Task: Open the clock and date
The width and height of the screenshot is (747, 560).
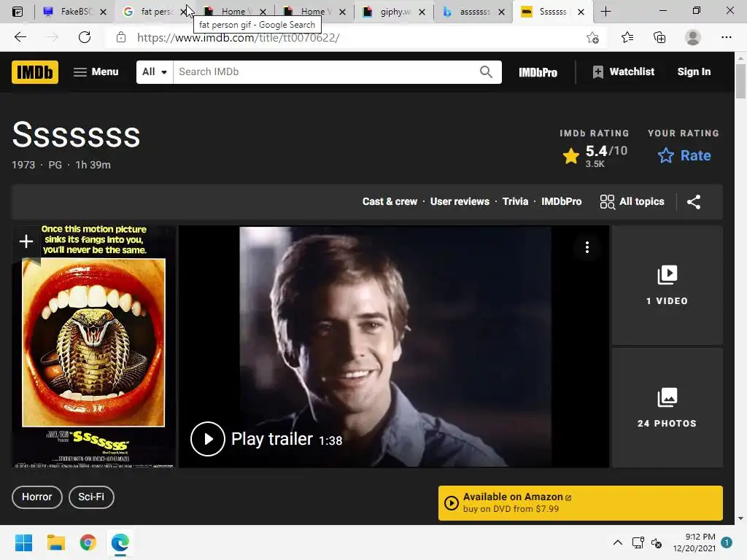Action: [694, 542]
